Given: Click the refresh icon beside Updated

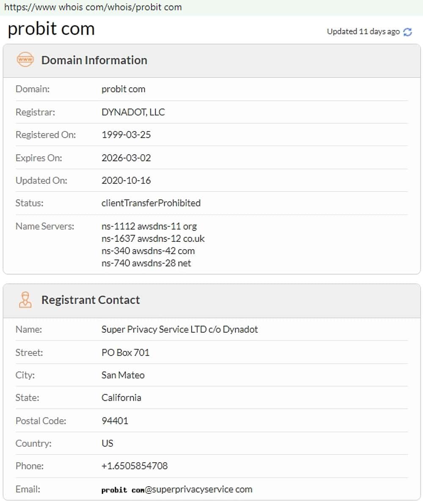Looking at the screenshot, I should 408,32.
